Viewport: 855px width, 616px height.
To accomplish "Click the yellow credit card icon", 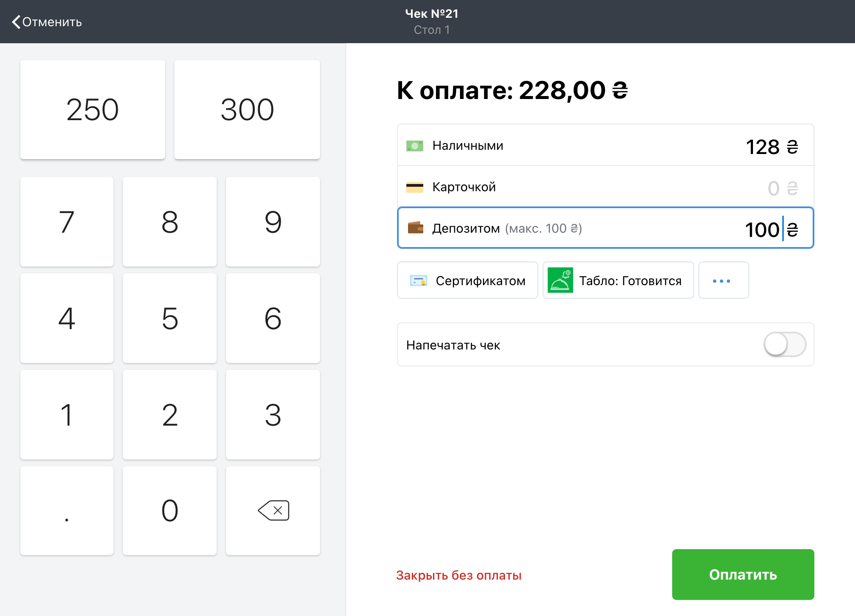I will pos(414,187).
